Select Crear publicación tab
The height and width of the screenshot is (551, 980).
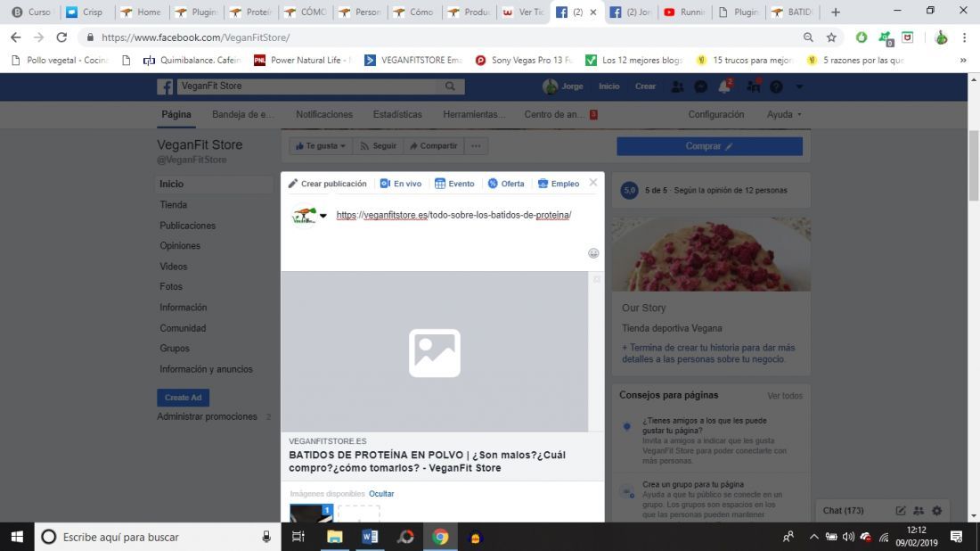(x=328, y=184)
